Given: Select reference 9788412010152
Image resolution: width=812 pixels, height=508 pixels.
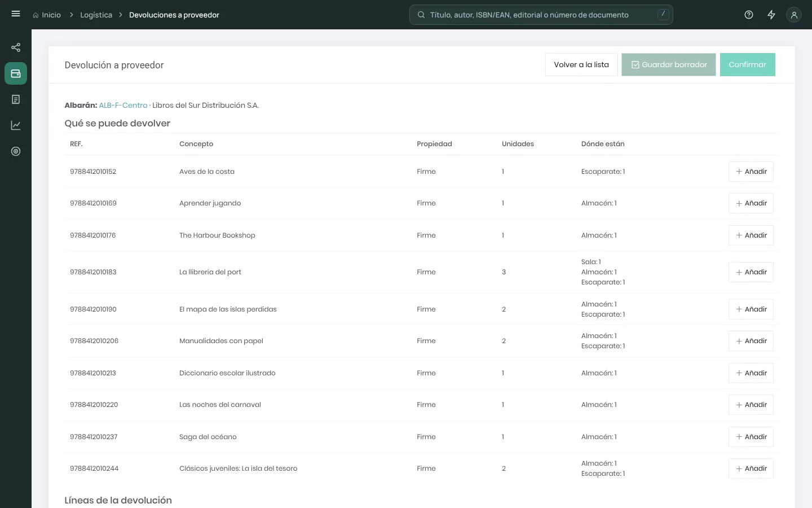Looking at the screenshot, I should pos(93,172).
